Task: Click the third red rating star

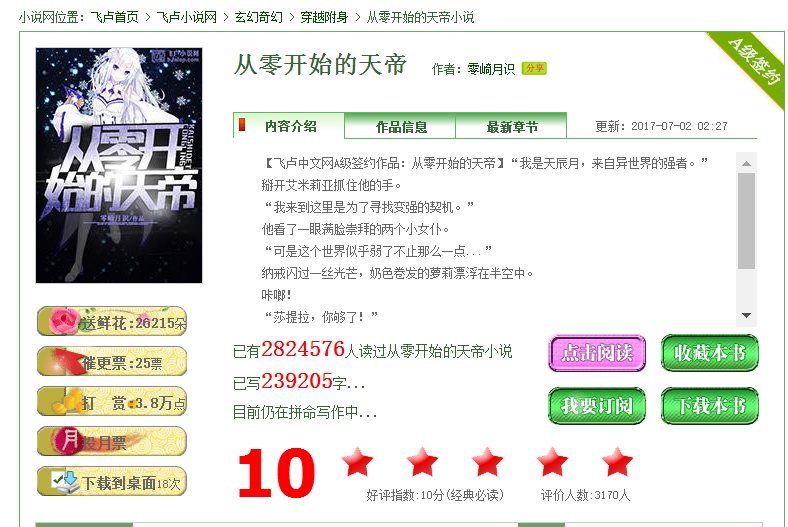Action: point(487,461)
